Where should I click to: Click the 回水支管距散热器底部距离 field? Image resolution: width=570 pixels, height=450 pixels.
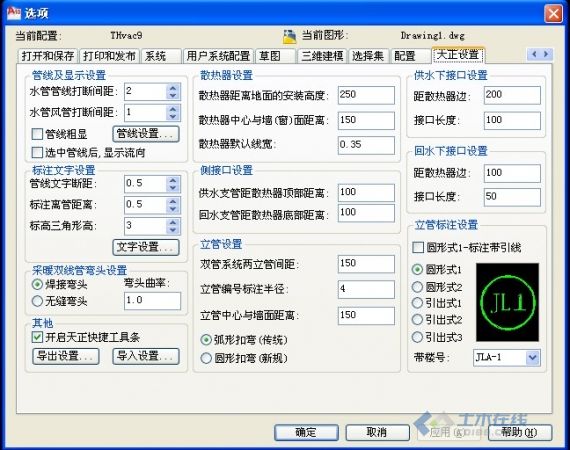click(366, 213)
